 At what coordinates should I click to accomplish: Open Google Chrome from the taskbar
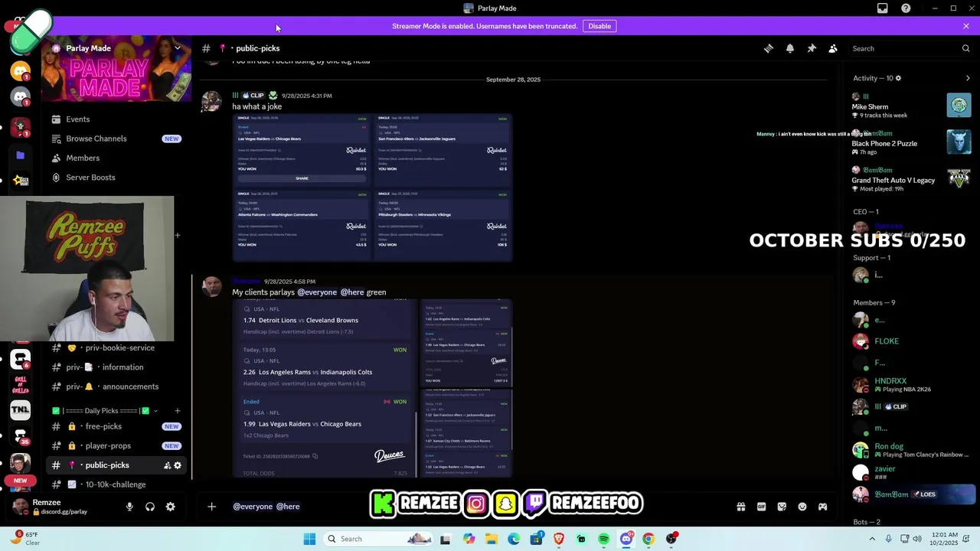pos(648,539)
